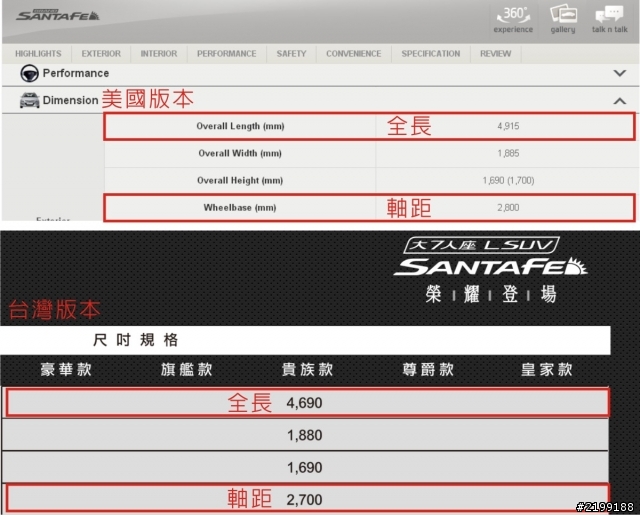Viewport: 640px width, 515px height.
Task: Open the REVIEW tab
Action: click(496, 54)
